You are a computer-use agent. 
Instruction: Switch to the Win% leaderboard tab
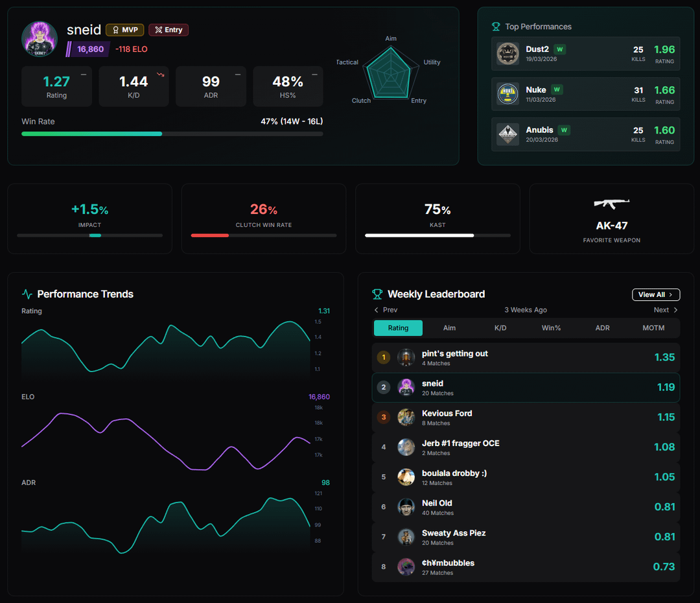(x=551, y=328)
